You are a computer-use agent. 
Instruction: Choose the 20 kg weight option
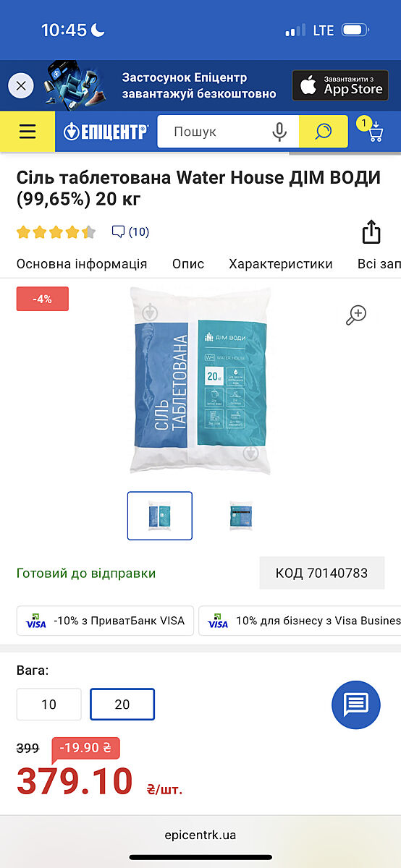pyautogui.click(x=122, y=704)
